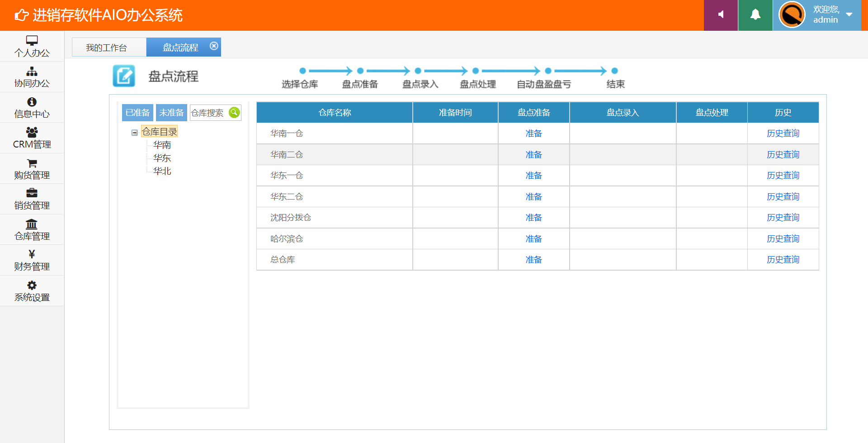
Task: Open 历史查询 for 哈尔滨仓
Action: pyautogui.click(x=783, y=239)
